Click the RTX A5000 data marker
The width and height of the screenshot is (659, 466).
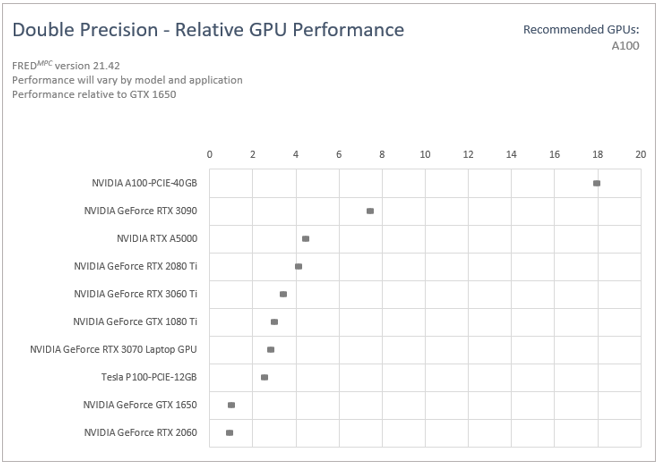[305, 239]
